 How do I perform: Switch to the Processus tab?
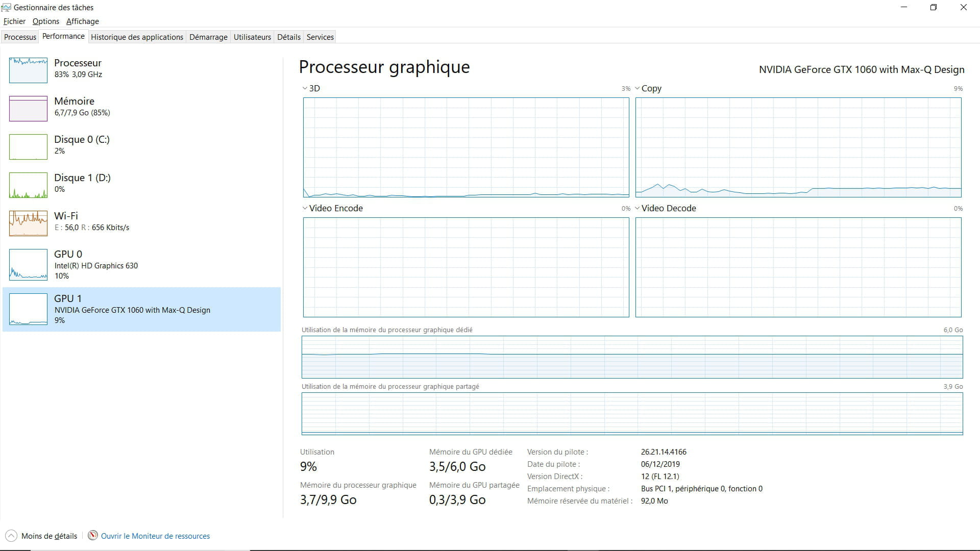pos(20,37)
